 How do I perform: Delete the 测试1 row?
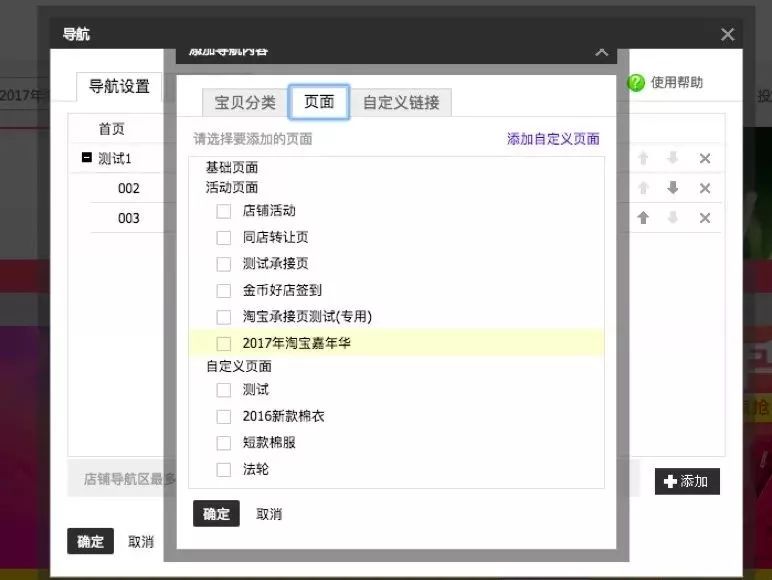click(x=705, y=159)
